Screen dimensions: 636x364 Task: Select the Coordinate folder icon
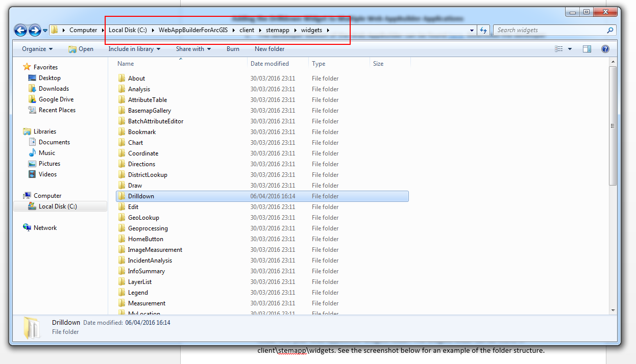121,153
